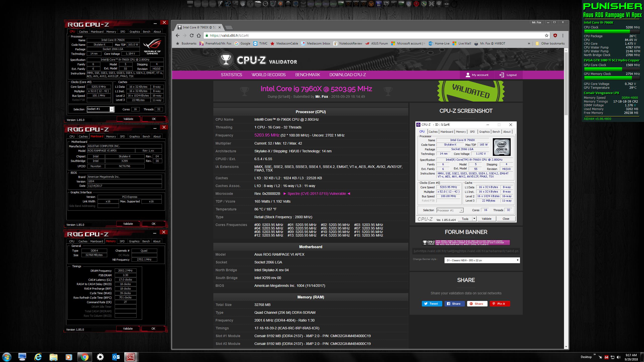Reload the valid.x86.fr page
Viewport: 644px width, 362px height.
[192, 35]
